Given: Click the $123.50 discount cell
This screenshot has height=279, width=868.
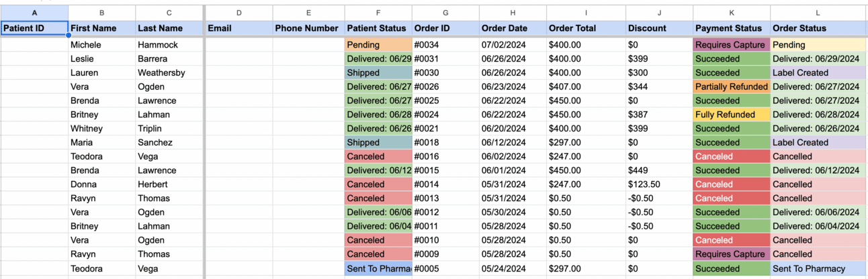Looking at the screenshot, I should pos(658,184).
